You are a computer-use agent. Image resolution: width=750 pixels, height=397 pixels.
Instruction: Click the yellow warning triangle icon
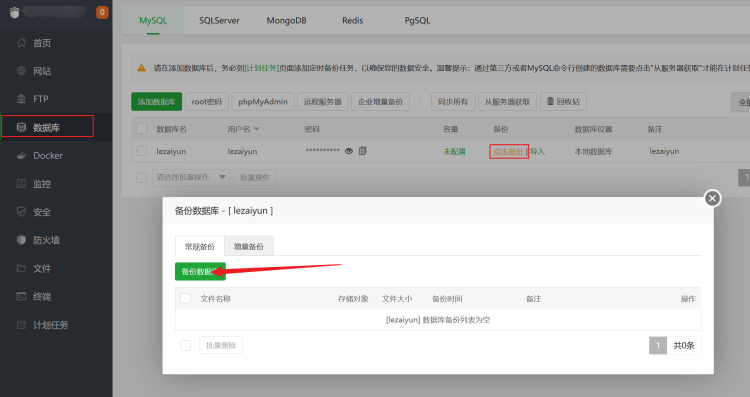coord(142,68)
